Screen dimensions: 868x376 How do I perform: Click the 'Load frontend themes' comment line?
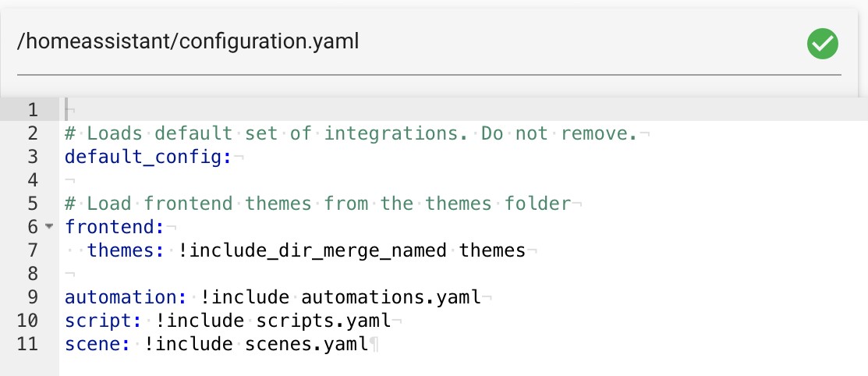pyautogui.click(x=317, y=204)
